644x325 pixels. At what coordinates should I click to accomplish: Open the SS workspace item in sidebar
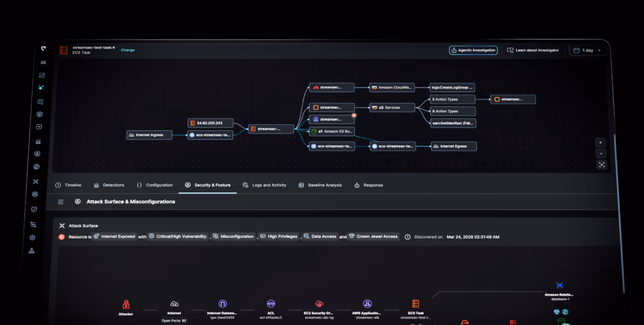pyautogui.click(x=43, y=63)
